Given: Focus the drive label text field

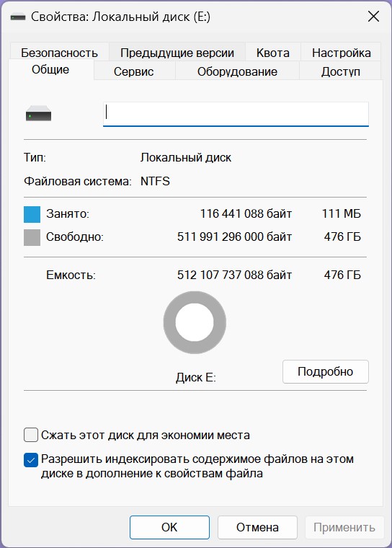Looking at the screenshot, I should tap(236, 114).
